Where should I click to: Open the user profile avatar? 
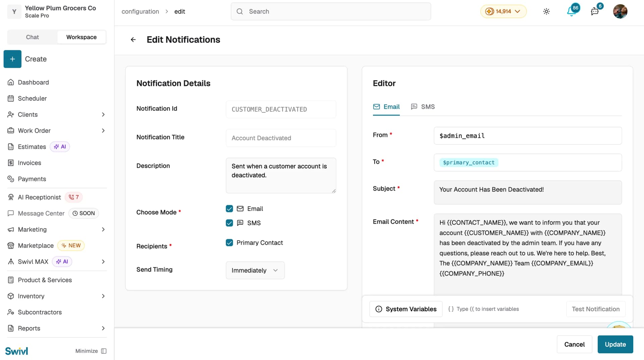click(620, 11)
